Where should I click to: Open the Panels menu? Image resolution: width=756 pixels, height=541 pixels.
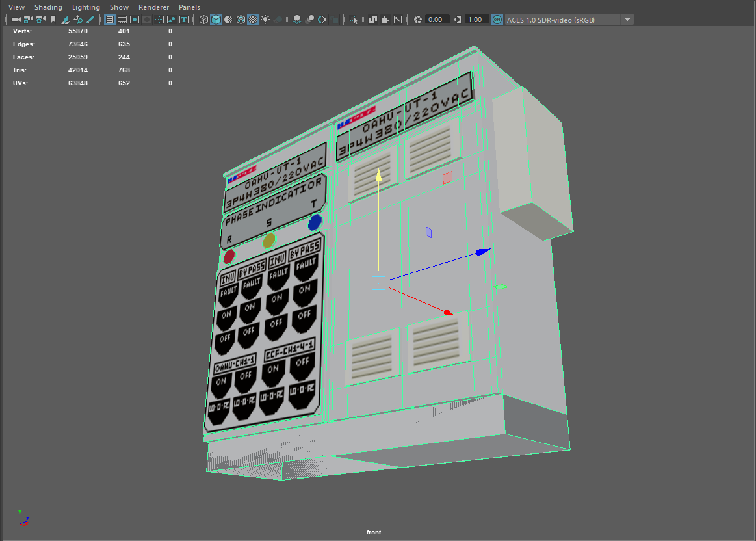[189, 7]
